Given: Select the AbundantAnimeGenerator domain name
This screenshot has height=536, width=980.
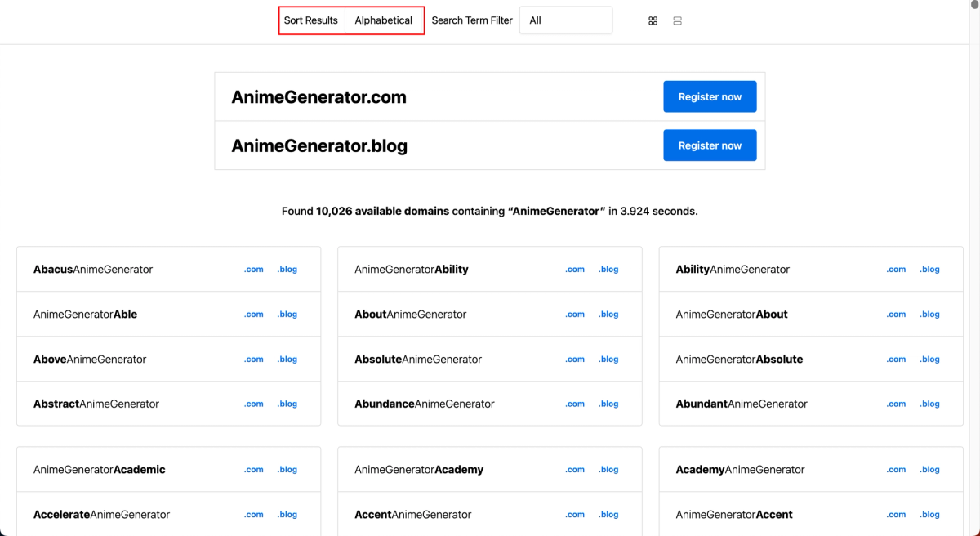Looking at the screenshot, I should [742, 404].
